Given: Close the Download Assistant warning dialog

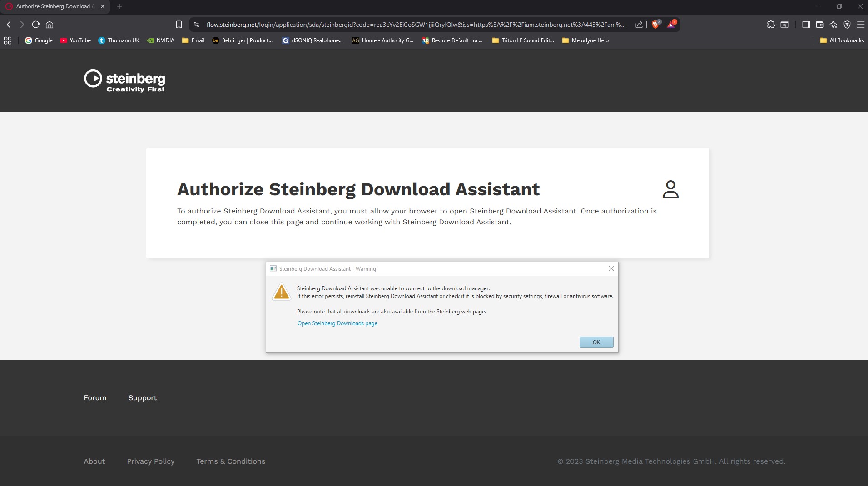Looking at the screenshot, I should [611, 268].
